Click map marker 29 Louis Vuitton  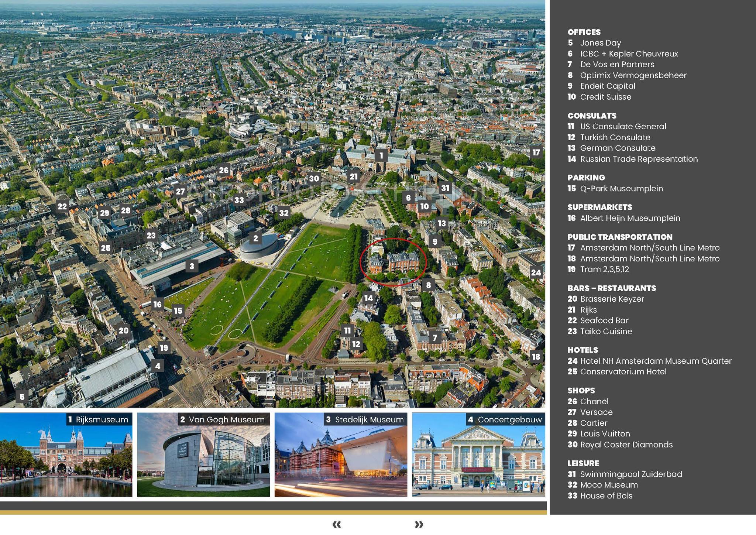[105, 213]
